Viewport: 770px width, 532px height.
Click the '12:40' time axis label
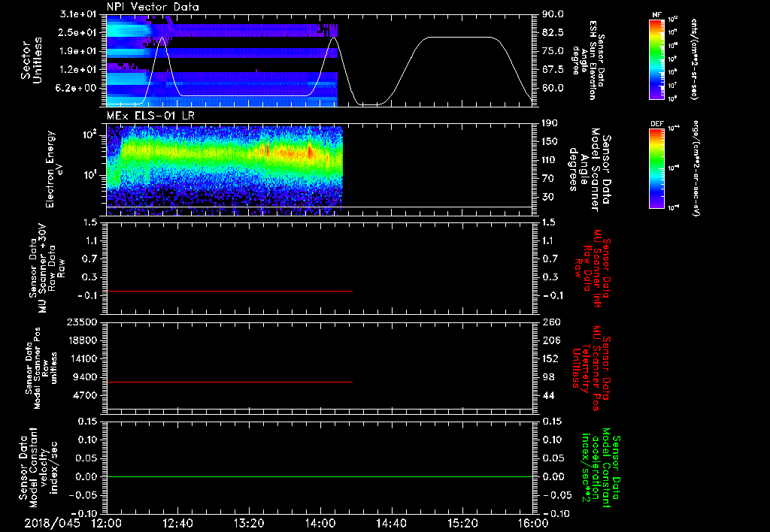tap(177, 523)
